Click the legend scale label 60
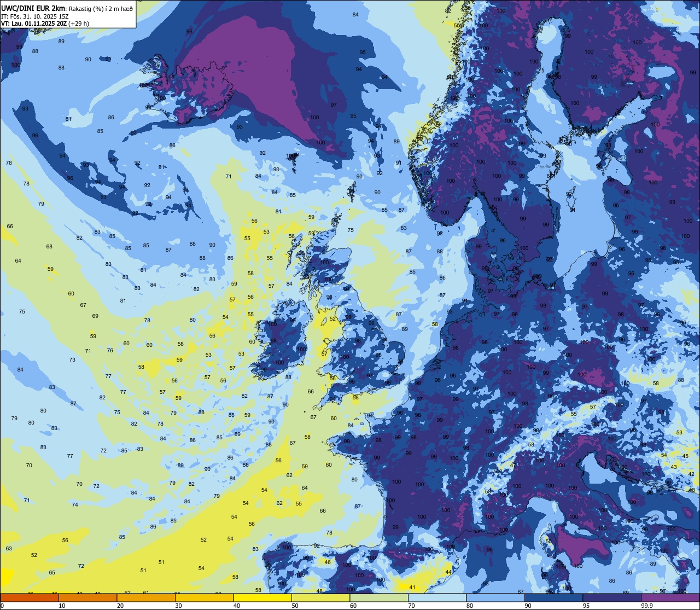This screenshot has height=610, width=700. pos(353,606)
